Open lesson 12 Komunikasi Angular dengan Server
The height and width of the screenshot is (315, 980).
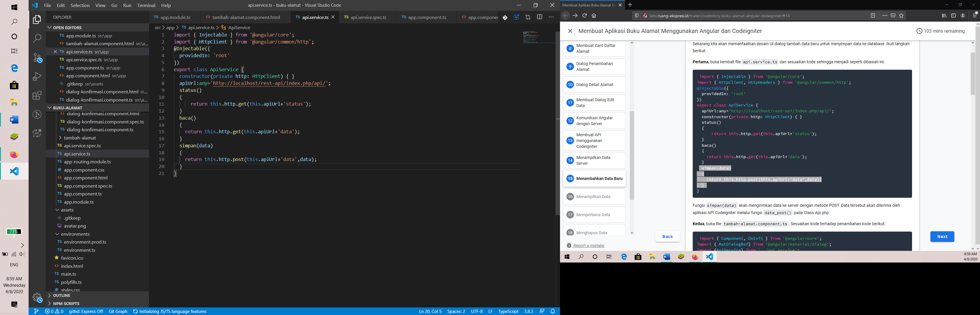coord(594,121)
